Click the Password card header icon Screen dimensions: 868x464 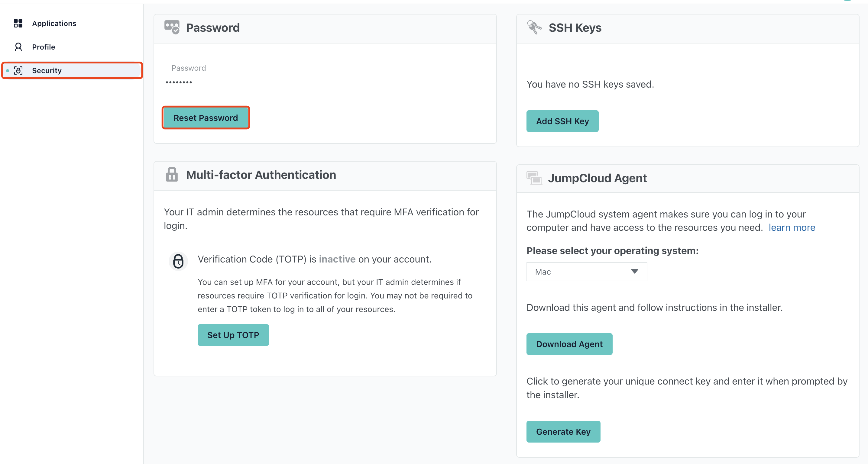coord(172,27)
